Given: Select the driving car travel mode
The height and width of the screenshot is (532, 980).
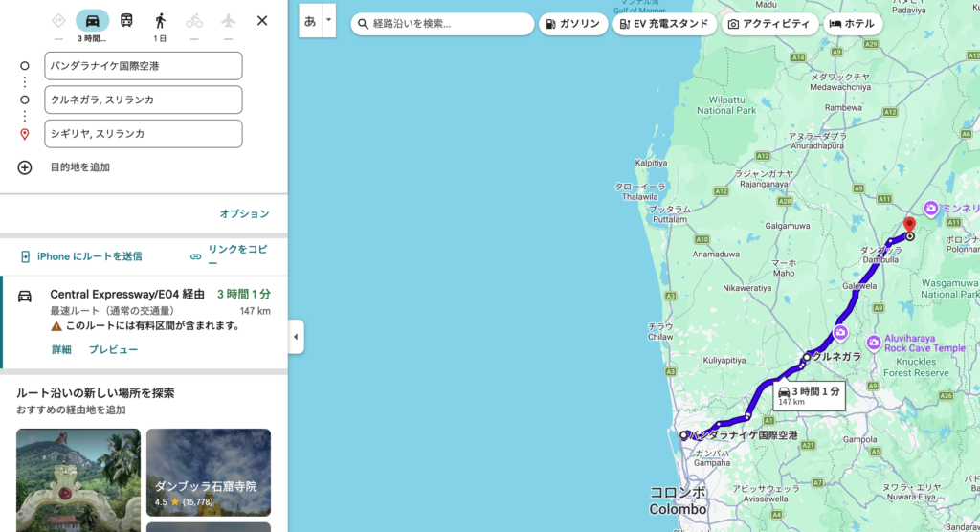Looking at the screenshot, I should pos(92,21).
